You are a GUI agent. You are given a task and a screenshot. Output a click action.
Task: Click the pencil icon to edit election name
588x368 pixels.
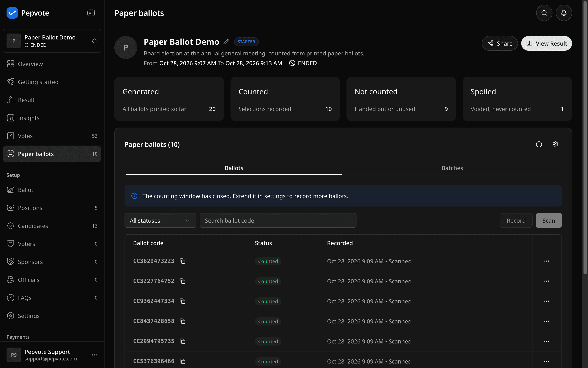tap(226, 42)
